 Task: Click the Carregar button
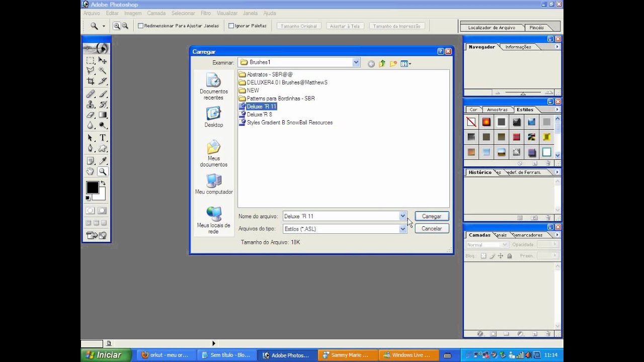pos(432,216)
